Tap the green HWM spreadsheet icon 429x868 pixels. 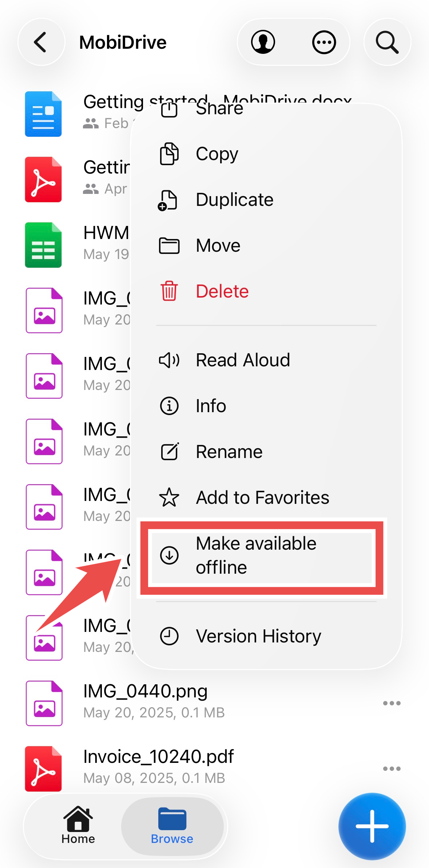pos(43,245)
